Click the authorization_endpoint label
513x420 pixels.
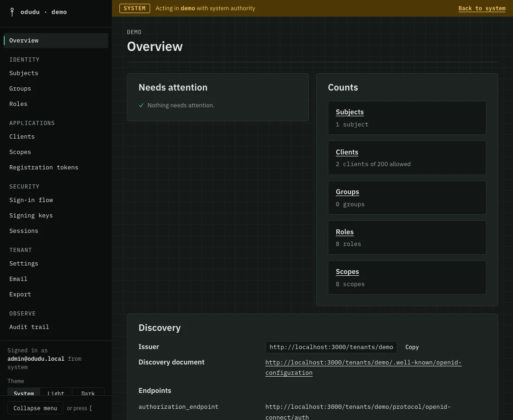coord(178,406)
